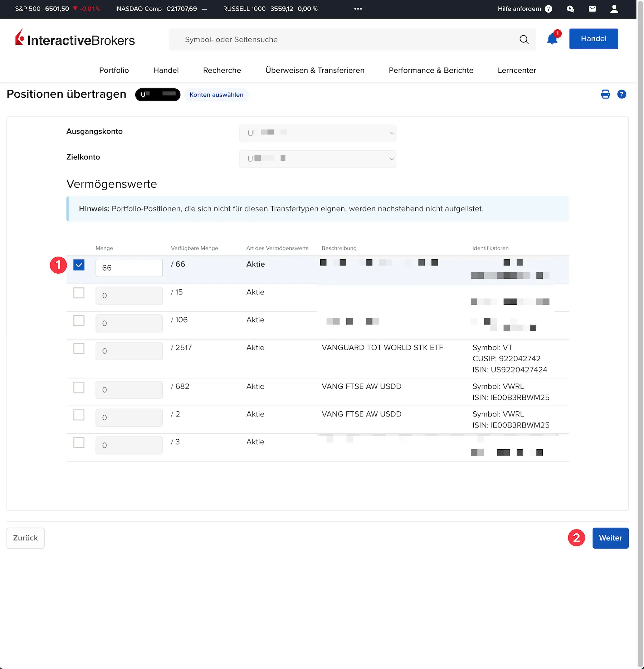644x669 pixels.
Task: Click the quantity field in the / 2 row
Action: point(129,417)
